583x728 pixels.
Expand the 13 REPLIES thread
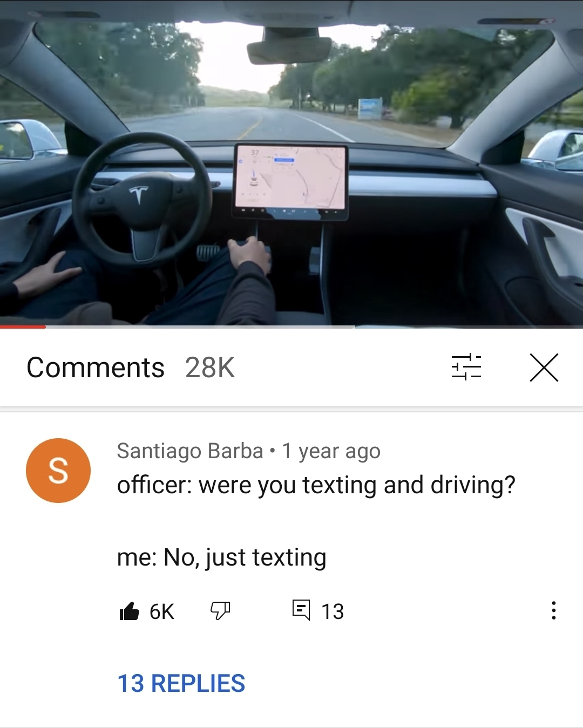point(181,683)
